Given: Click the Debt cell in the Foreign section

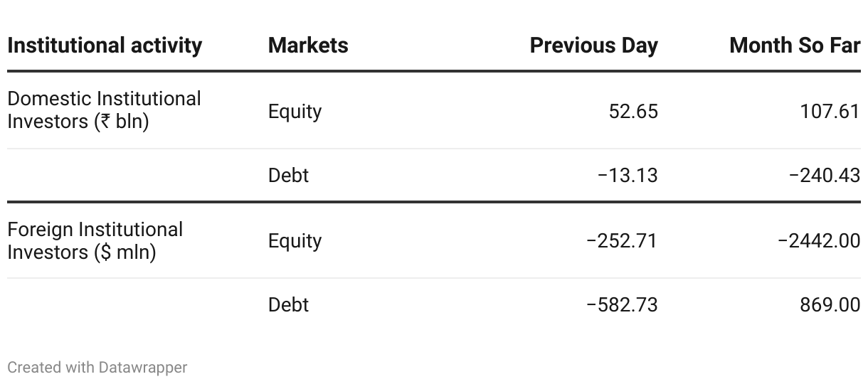Looking at the screenshot, I should pos(288,304).
